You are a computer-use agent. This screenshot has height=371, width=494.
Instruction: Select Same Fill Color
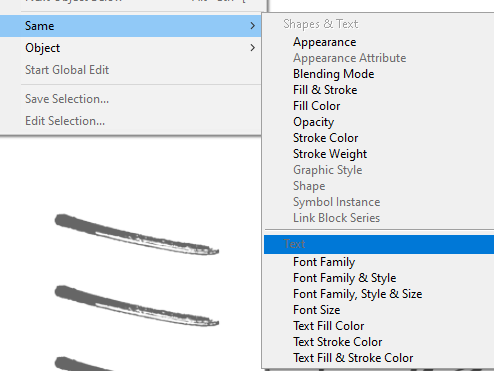[x=317, y=106]
